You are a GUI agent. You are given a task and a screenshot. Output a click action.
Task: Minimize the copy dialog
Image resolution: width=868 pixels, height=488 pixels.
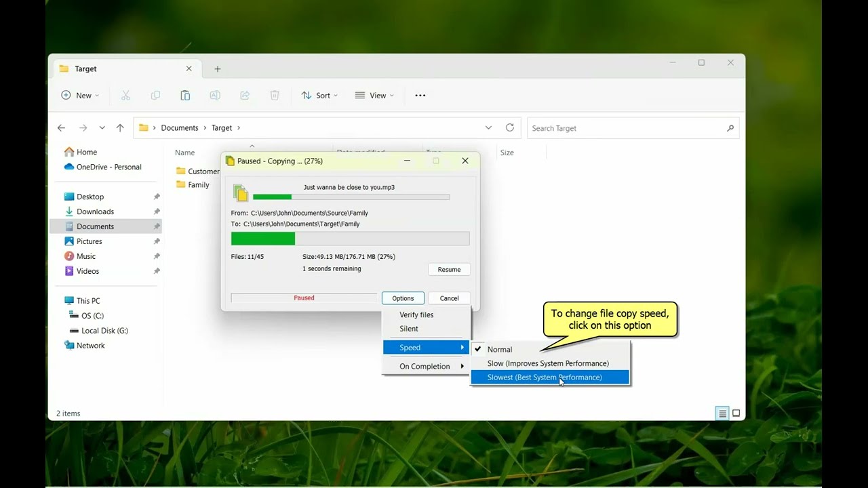pos(407,161)
